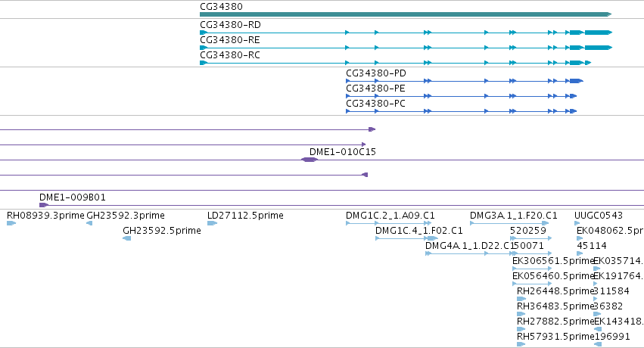644x348 pixels.
Task: Select the DMG1C.2_1.A09.C1 cDNA feature
Action: tap(388, 223)
